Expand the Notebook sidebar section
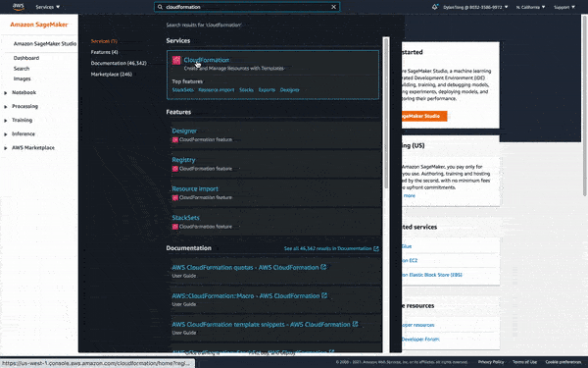This screenshot has width=588, height=368. (6, 93)
